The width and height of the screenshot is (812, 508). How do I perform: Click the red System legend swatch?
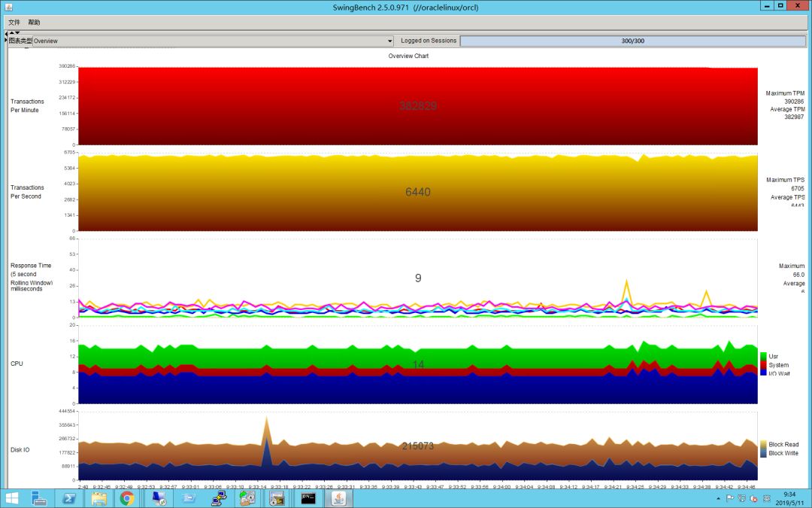763,365
